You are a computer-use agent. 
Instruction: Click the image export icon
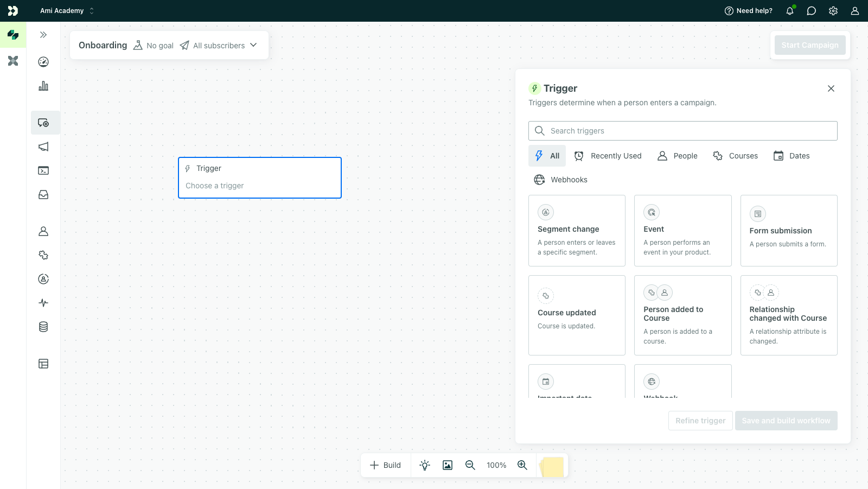pyautogui.click(x=448, y=465)
